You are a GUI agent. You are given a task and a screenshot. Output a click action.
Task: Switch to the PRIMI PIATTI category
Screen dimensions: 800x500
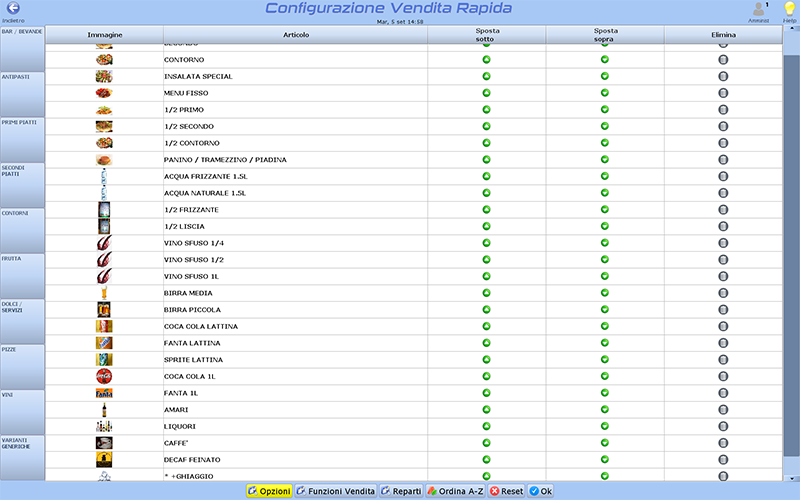tap(21, 138)
